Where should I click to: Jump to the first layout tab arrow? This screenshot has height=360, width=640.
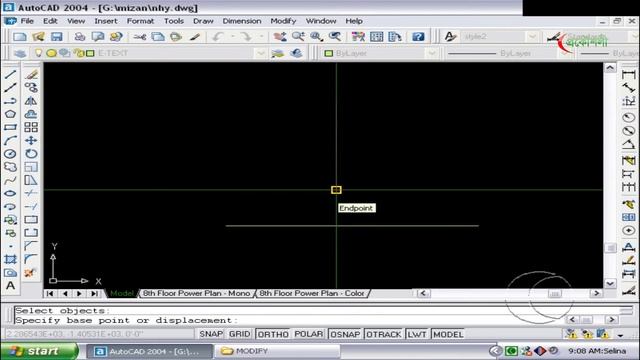click(x=49, y=293)
